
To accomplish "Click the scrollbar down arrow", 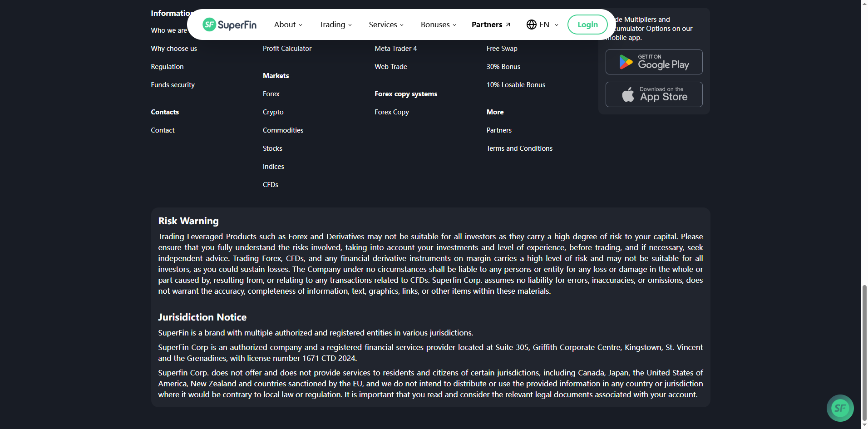I will click(864, 425).
